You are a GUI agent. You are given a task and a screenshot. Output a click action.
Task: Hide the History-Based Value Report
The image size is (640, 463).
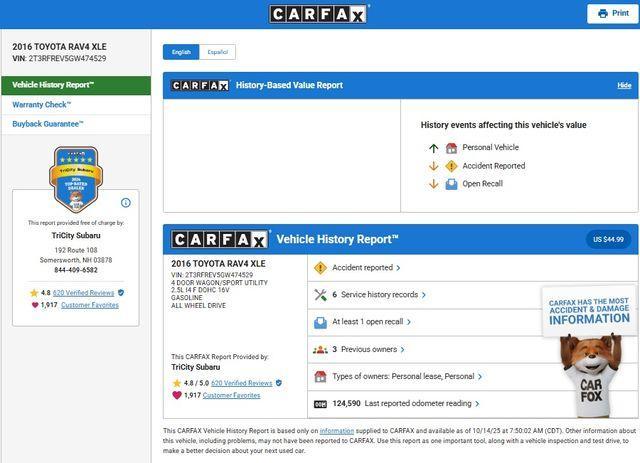click(x=624, y=86)
